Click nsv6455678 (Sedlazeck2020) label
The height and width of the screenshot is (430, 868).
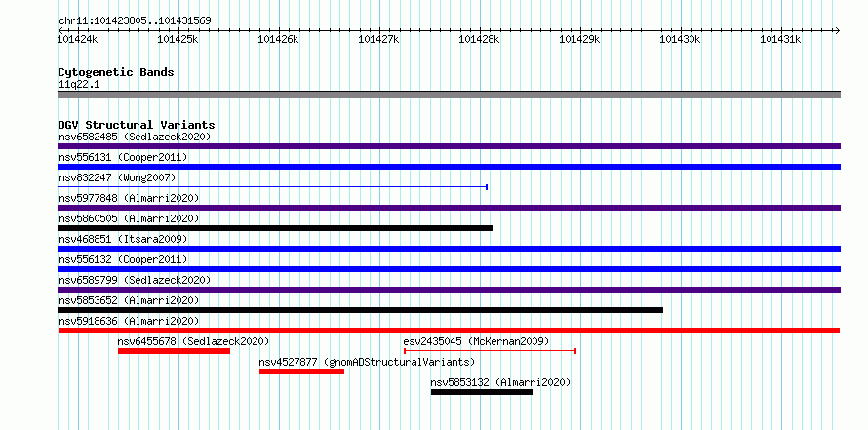194,341
